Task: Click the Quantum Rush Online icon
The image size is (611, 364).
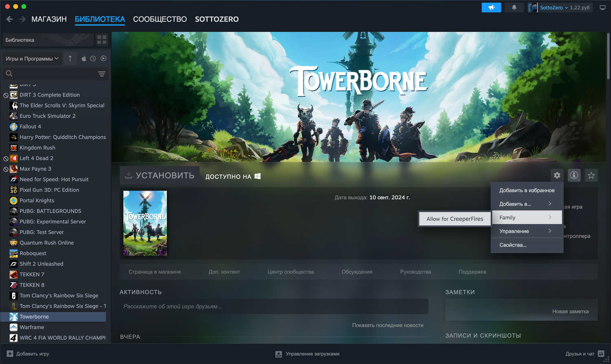Action: point(13,243)
